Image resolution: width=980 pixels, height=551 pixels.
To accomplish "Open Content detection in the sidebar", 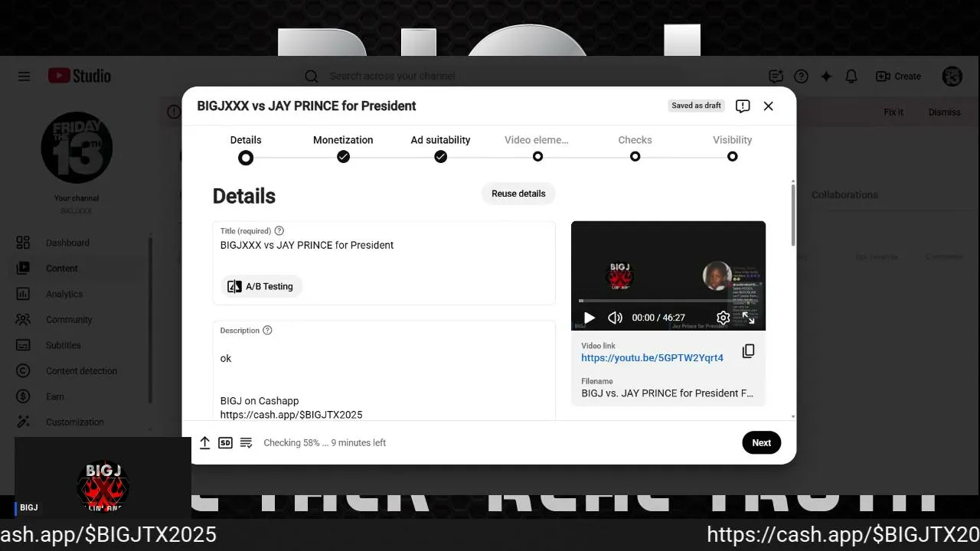I will (x=80, y=371).
